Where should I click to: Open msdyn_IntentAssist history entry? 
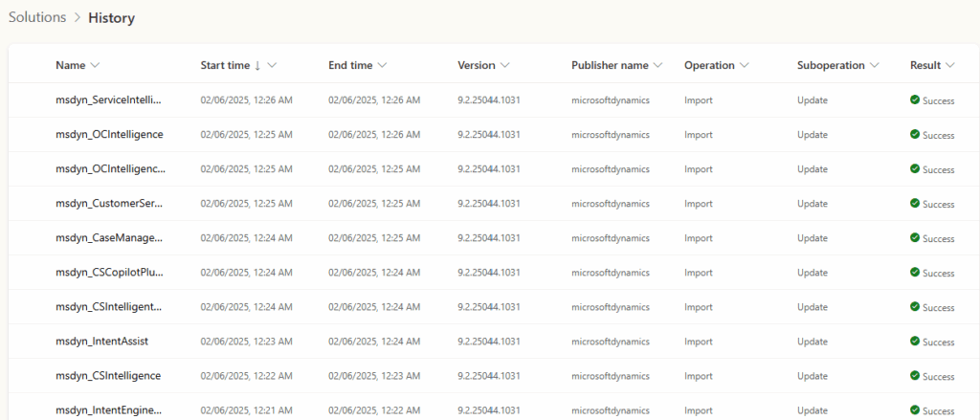101,341
